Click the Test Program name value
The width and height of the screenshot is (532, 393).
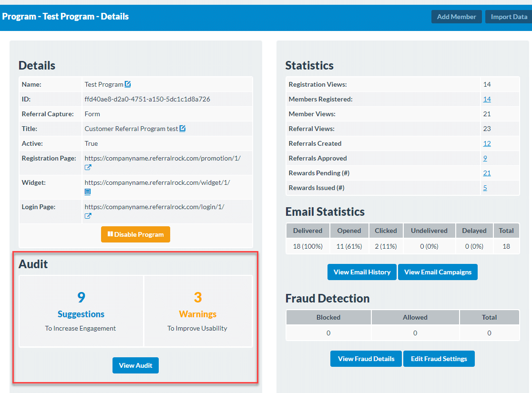104,84
